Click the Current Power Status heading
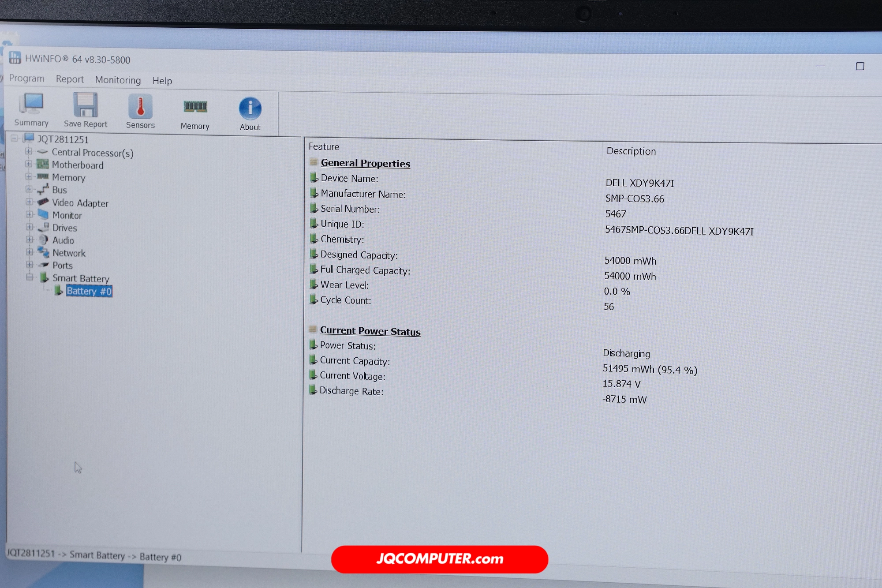Viewport: 882px width, 588px height. click(370, 331)
